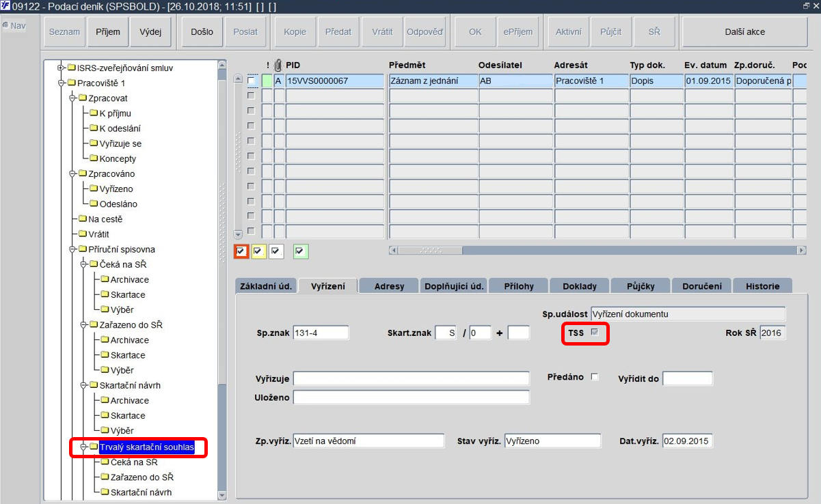Select the Trvalý skartační souhlas label
This screenshot has width=821, height=504.
coord(147,448)
